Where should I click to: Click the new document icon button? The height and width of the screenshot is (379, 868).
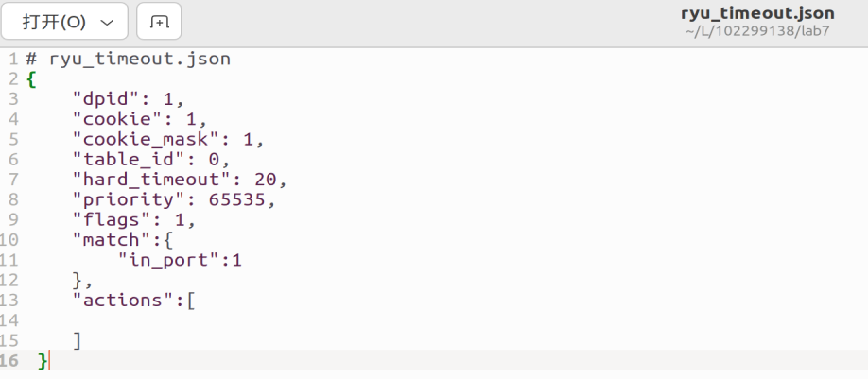(159, 22)
